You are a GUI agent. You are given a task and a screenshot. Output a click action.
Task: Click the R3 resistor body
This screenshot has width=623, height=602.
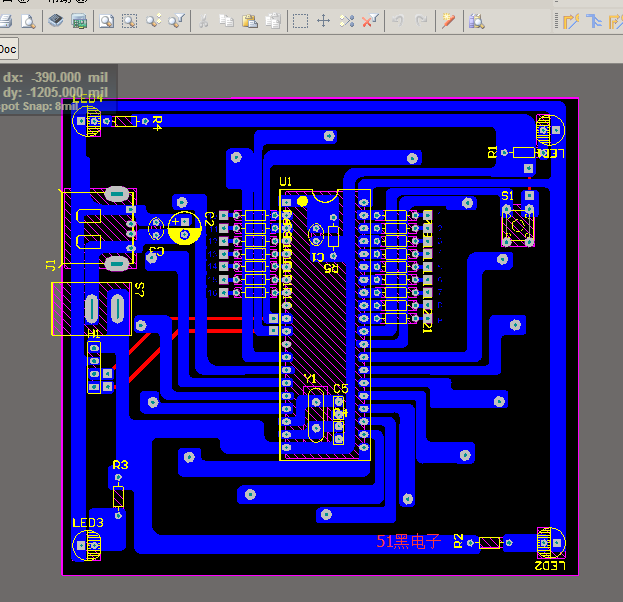click(x=118, y=496)
